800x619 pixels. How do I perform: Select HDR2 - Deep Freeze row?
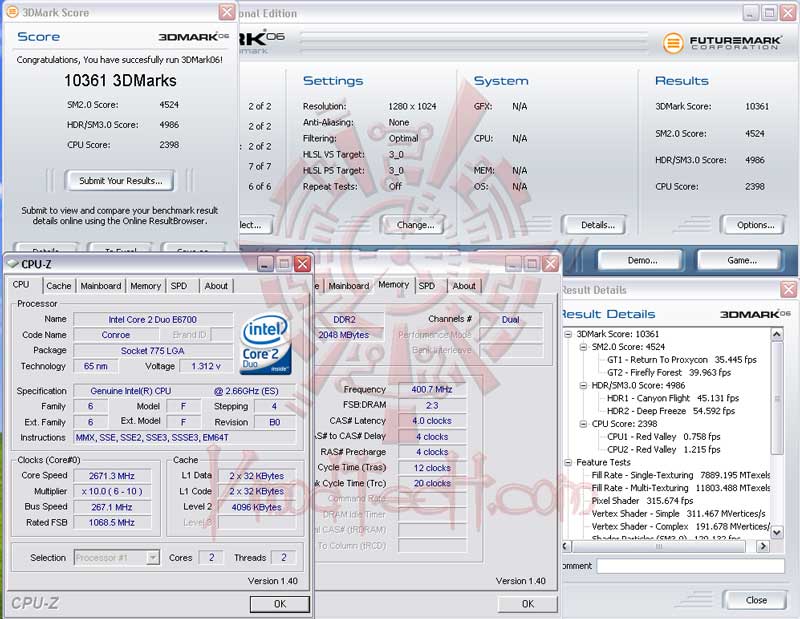[x=671, y=411]
